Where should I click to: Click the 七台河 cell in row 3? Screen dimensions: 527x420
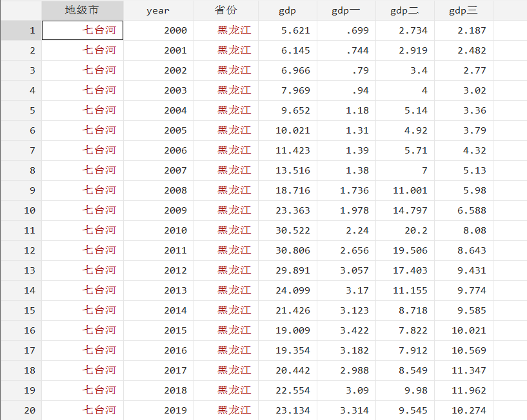(83, 70)
